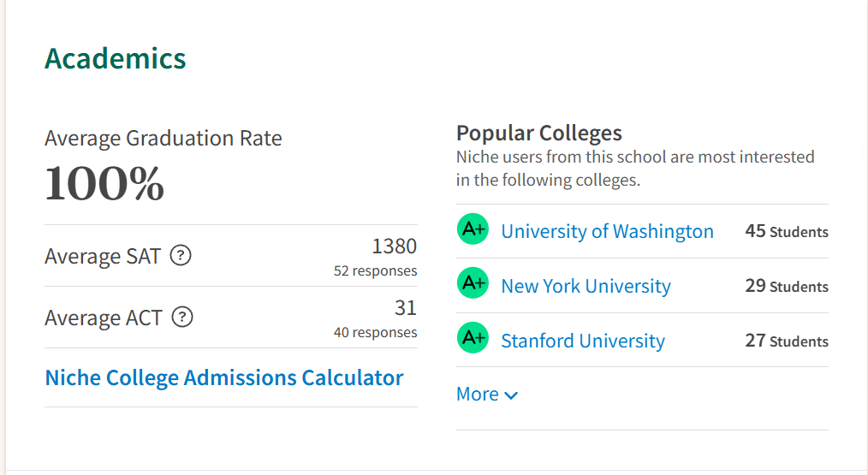Click the 52 responses text
The height and width of the screenshot is (475, 868).
(375, 270)
